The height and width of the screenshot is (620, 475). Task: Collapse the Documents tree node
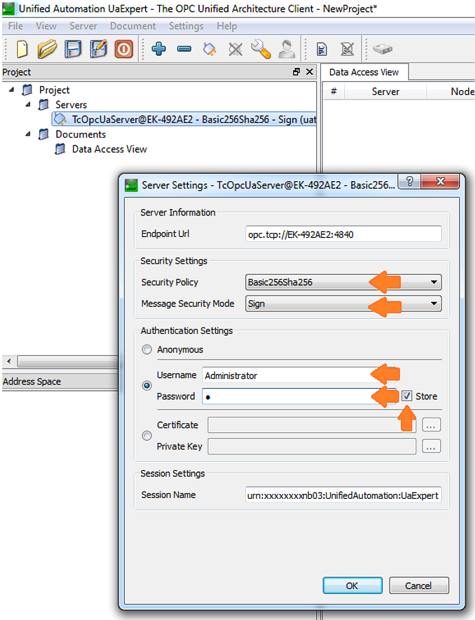pos(28,134)
